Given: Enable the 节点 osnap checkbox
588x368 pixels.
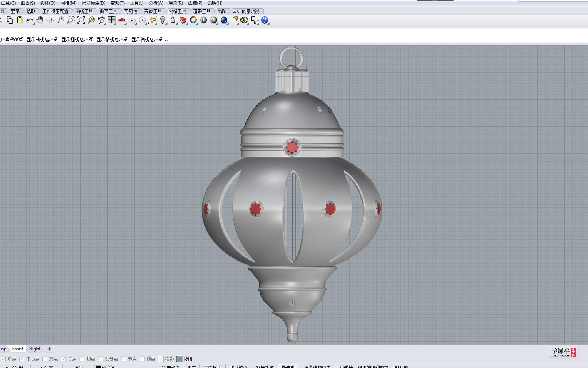Looking at the screenshot, I should (x=123, y=359).
